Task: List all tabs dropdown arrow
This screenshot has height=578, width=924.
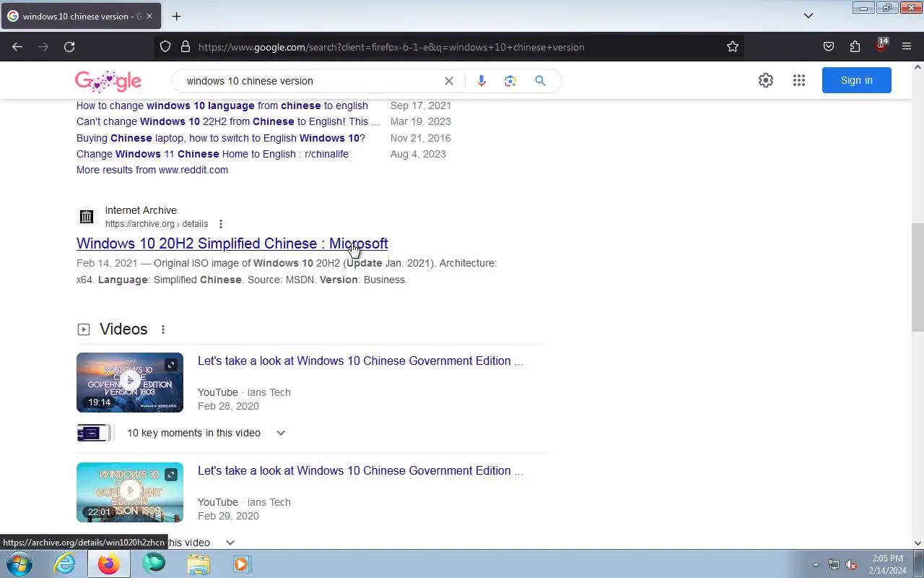Action: click(808, 16)
